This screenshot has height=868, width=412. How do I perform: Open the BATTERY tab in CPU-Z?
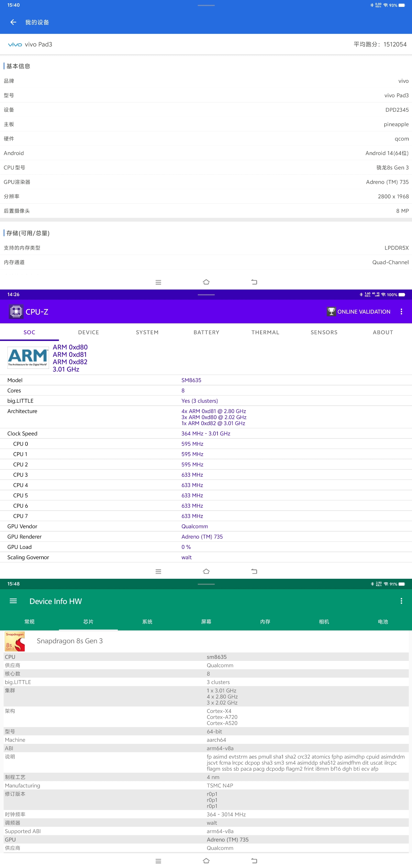click(206, 332)
